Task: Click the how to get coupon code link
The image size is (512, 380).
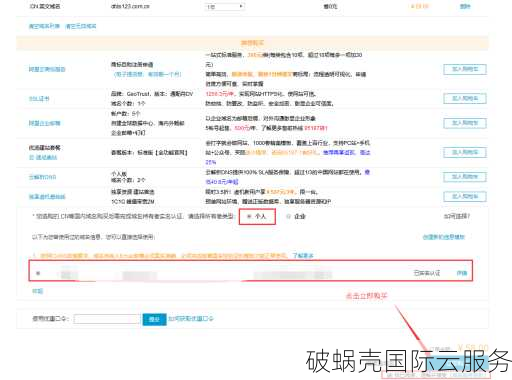Action: [191, 319]
